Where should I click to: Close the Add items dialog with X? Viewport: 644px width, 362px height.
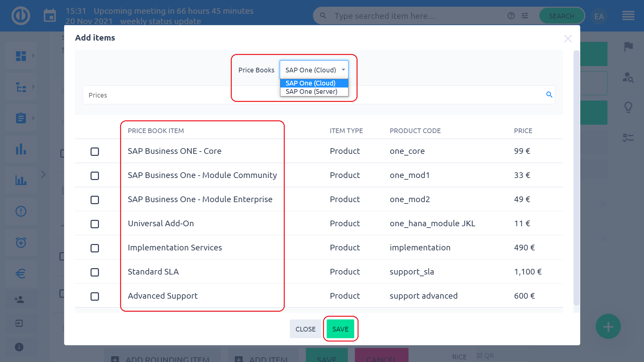(x=568, y=39)
